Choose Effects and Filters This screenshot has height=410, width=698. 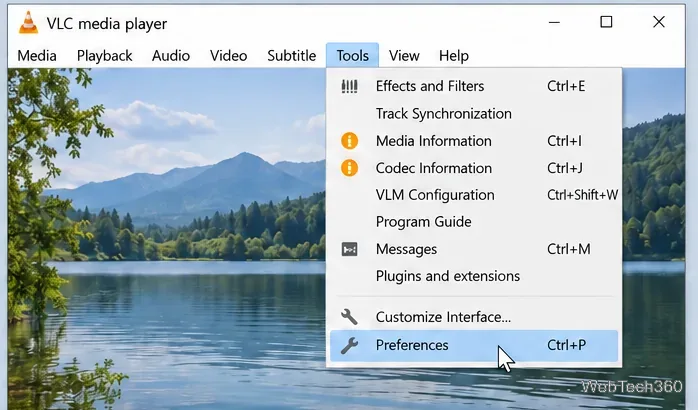tap(474, 86)
